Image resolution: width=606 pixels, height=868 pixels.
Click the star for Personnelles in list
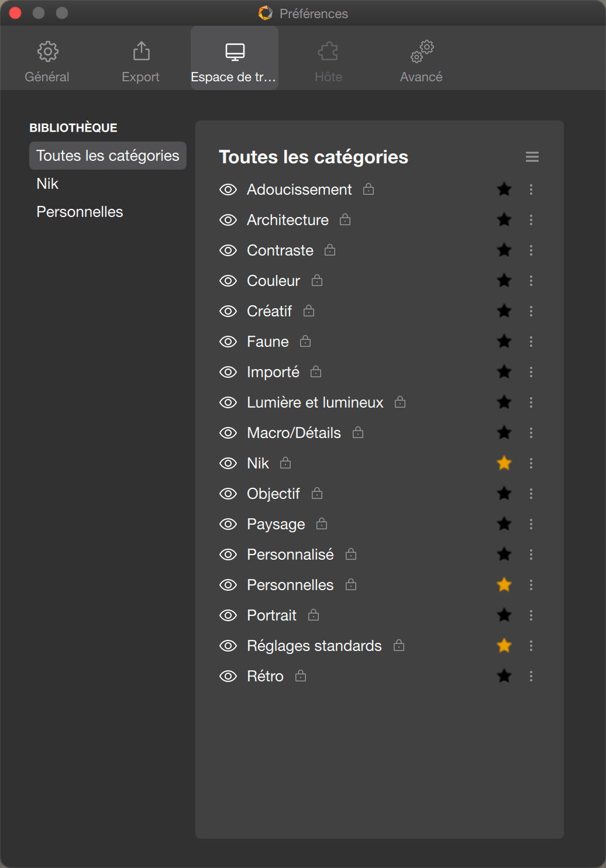click(x=504, y=585)
